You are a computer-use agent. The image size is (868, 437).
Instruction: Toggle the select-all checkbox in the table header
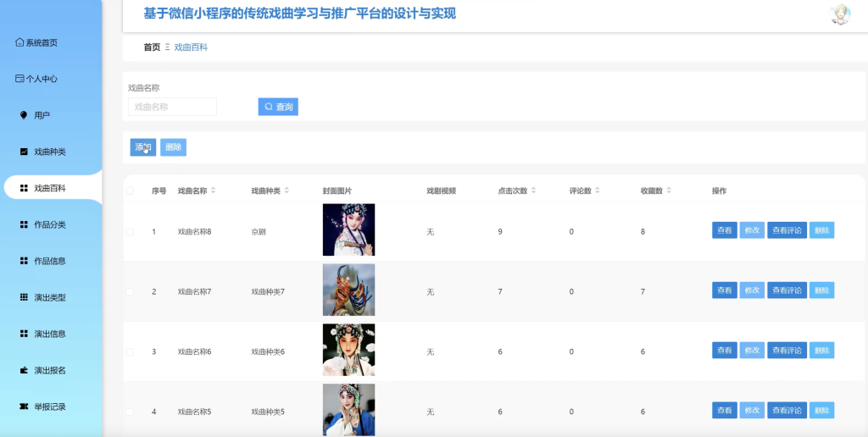[x=130, y=191]
